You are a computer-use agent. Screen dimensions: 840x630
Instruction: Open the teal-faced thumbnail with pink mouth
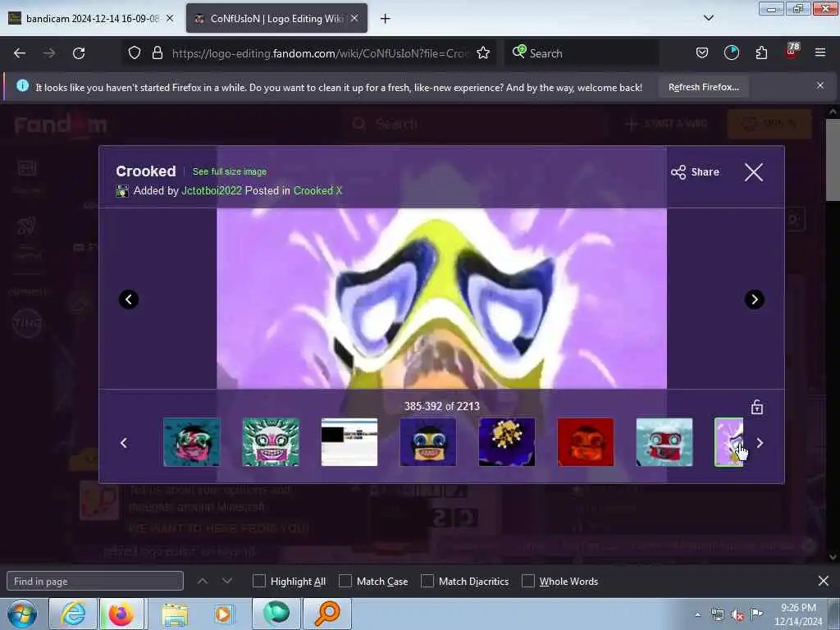click(x=192, y=442)
